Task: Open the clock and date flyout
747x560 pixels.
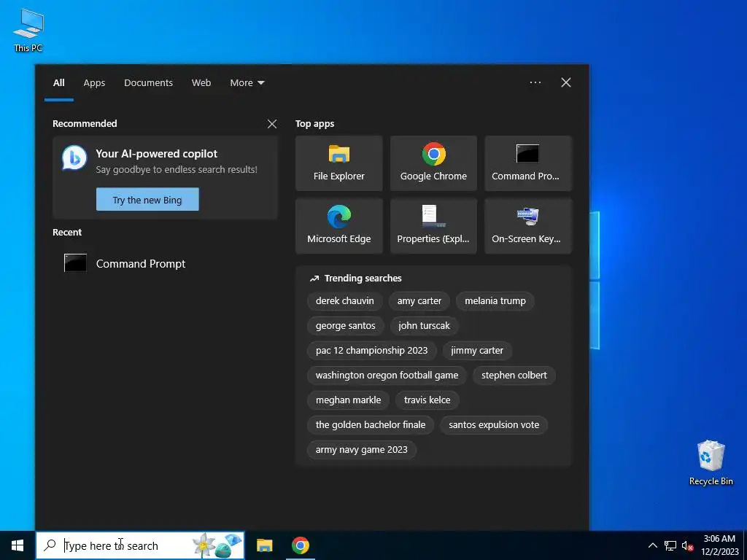Action: 719,545
